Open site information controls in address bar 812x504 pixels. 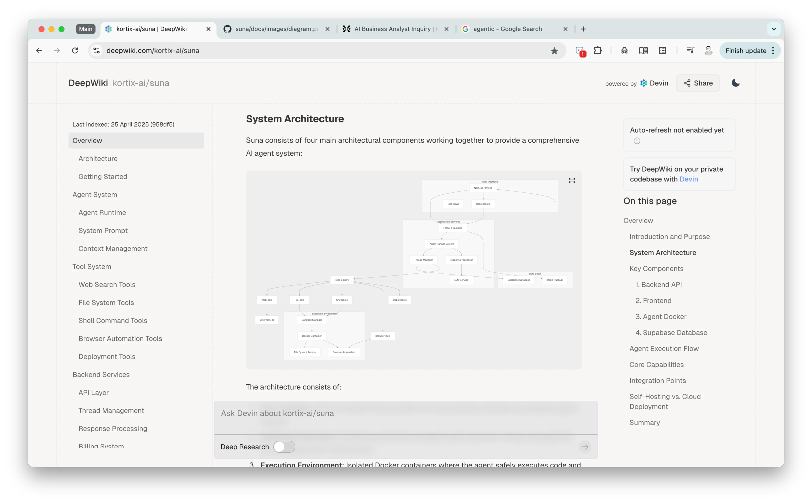pyautogui.click(x=96, y=51)
